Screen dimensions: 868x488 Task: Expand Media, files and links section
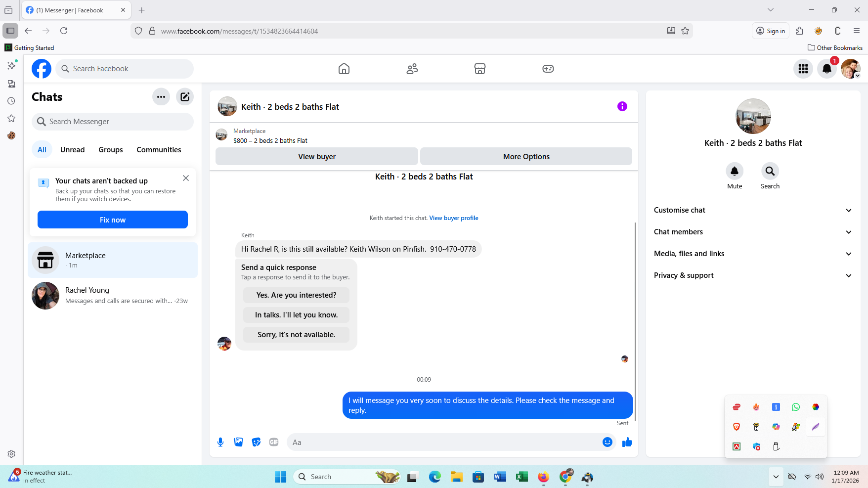coord(753,254)
